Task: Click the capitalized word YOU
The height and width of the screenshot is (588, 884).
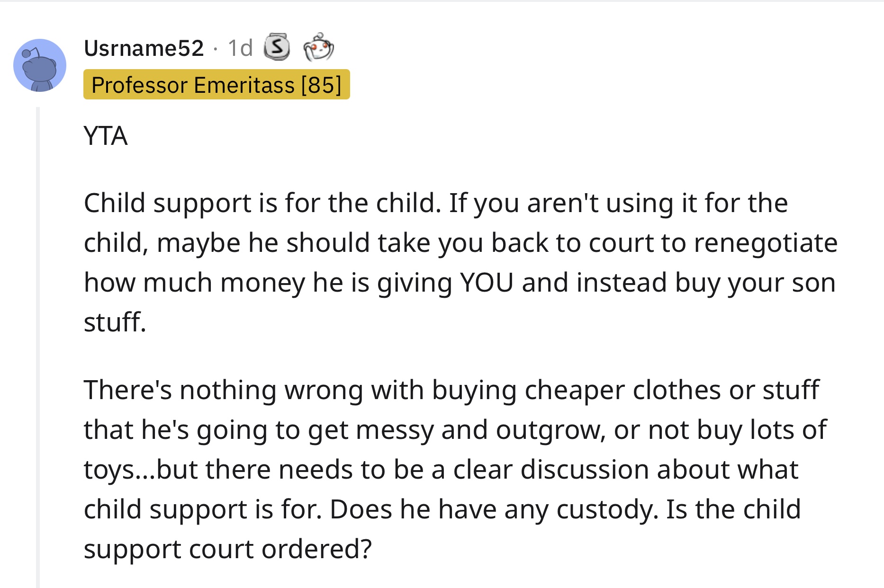Action: pyautogui.click(x=487, y=283)
